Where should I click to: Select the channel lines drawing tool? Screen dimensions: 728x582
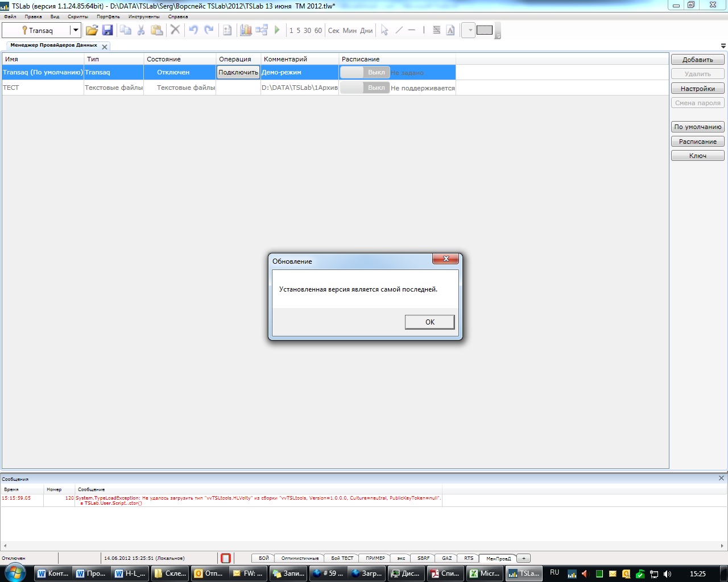437,30
